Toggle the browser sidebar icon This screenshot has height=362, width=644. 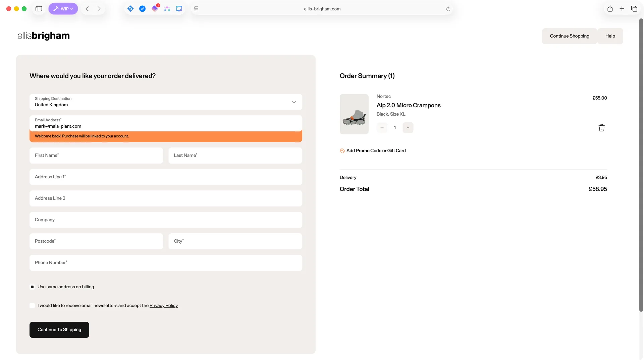(39, 9)
